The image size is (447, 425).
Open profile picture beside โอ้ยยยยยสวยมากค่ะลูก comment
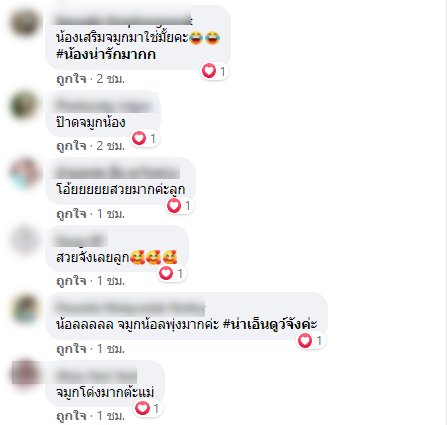coord(24,173)
